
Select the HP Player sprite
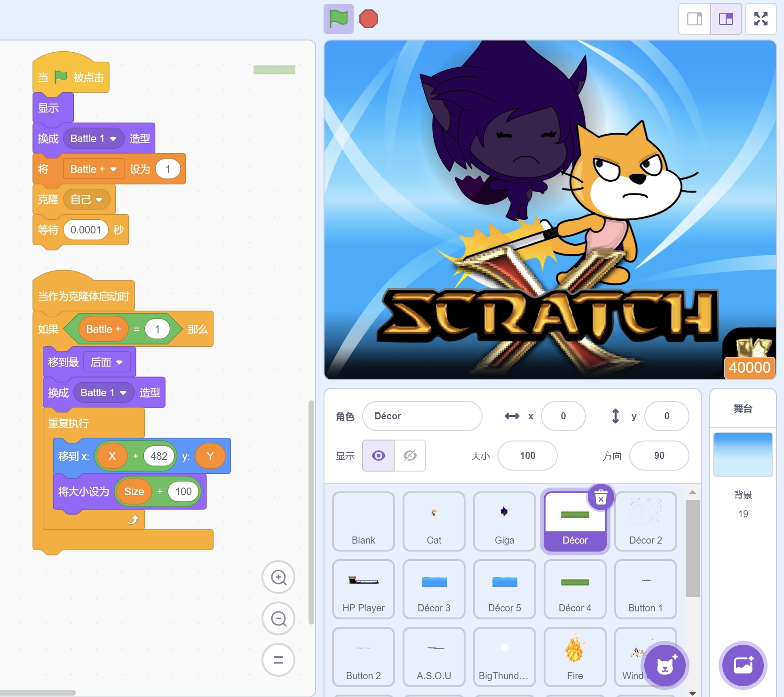[x=363, y=589]
